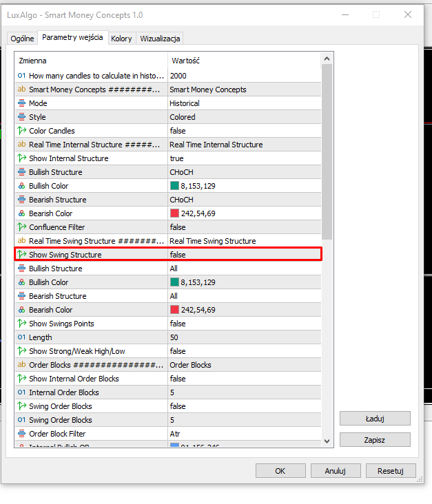Save inputs with the Zapisz button

tap(375, 440)
